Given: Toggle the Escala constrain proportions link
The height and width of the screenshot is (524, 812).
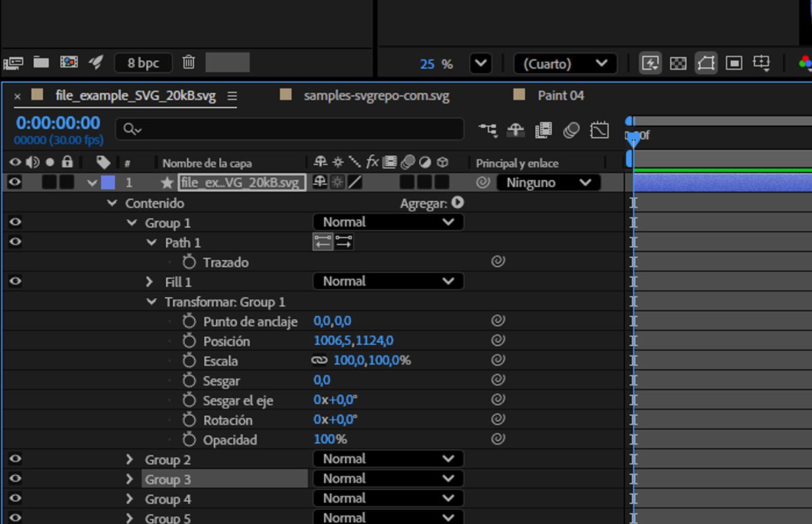Looking at the screenshot, I should (319, 360).
